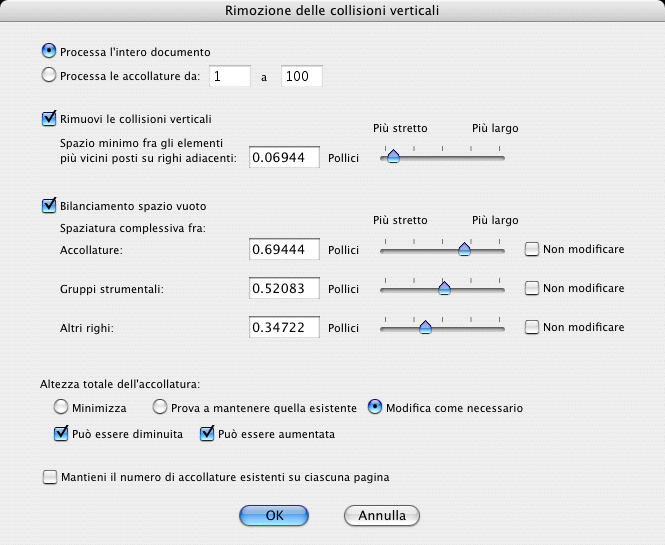Enable 'Non modificare' for Gruppi strumentali
This screenshot has width=665, height=545.
532,288
